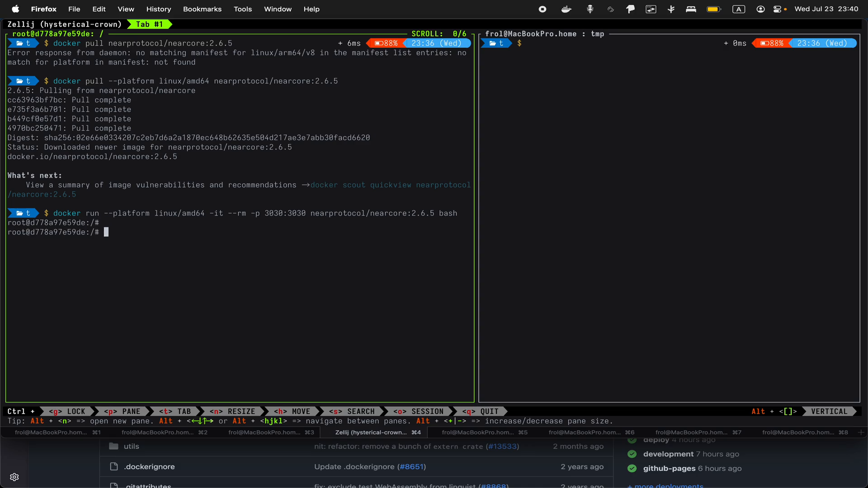
Task: Open the Control Center toggles icon
Action: click(x=777, y=9)
